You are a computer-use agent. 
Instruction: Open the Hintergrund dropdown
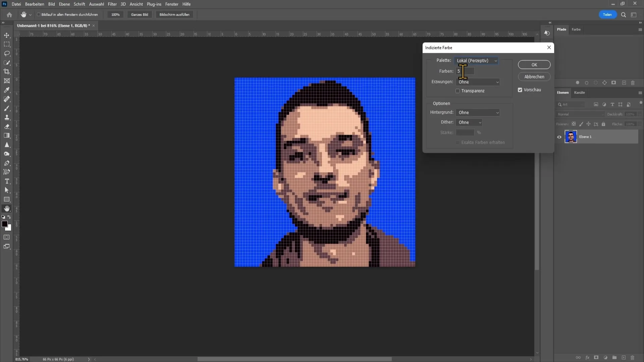coord(478,113)
